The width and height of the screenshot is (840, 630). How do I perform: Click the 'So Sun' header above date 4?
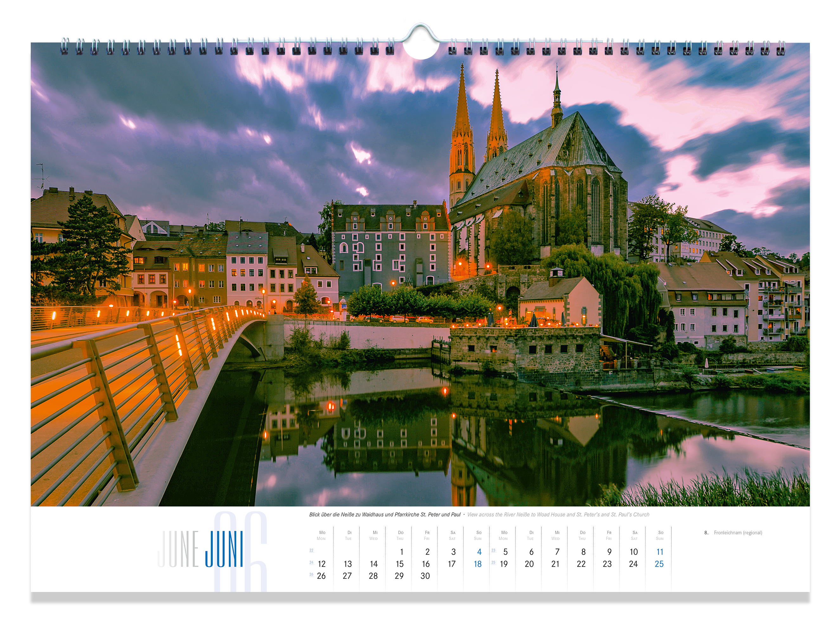coord(478,536)
